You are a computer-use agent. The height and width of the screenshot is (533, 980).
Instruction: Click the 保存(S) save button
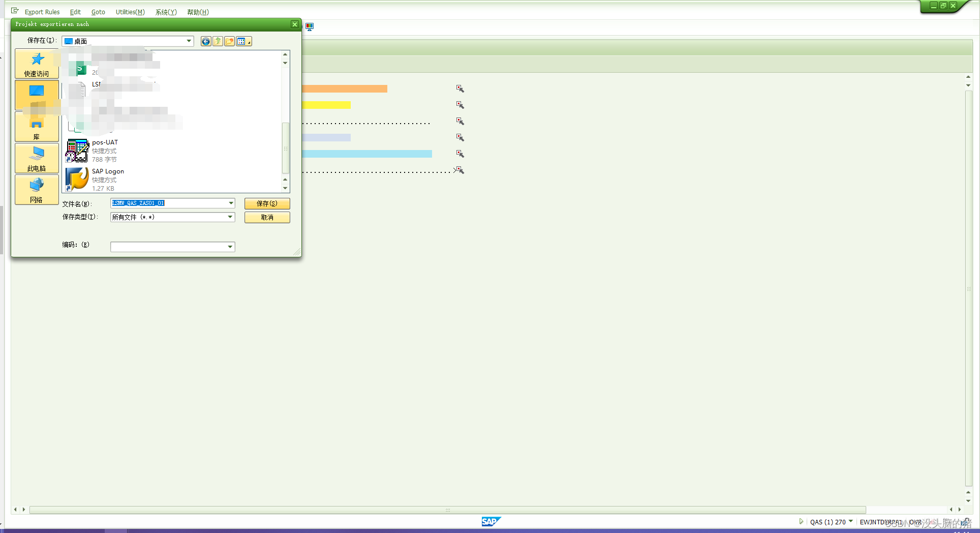pyautogui.click(x=267, y=203)
